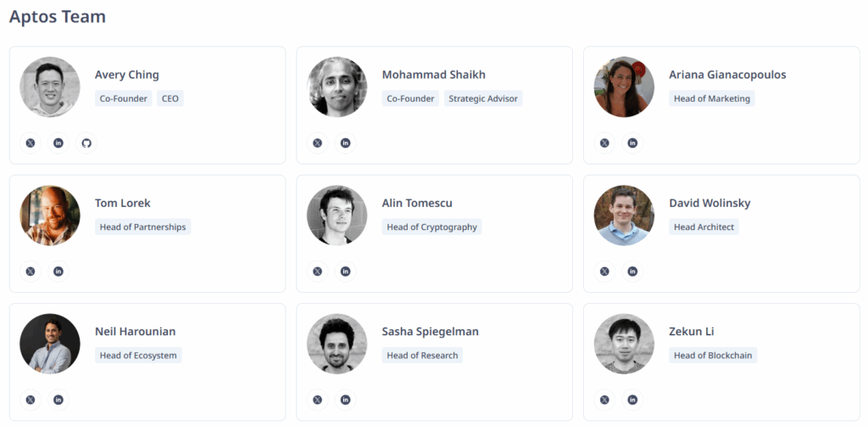
Task: Click the name Zekun Li
Action: pos(692,331)
